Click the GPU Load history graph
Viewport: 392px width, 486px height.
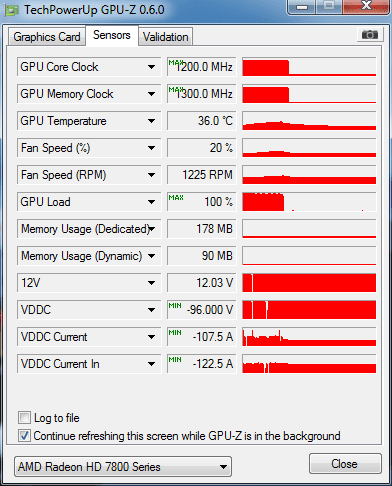pyautogui.click(x=309, y=202)
